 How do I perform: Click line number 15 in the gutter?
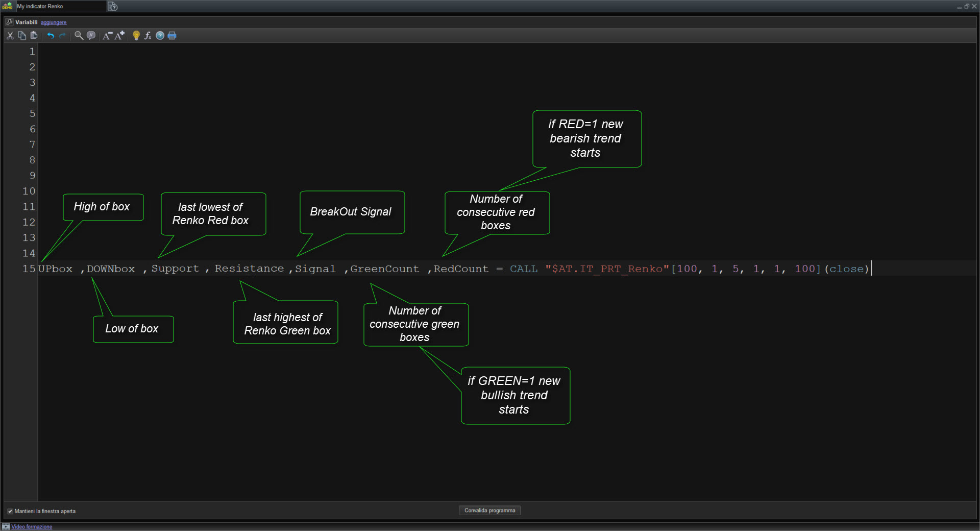[x=29, y=269]
